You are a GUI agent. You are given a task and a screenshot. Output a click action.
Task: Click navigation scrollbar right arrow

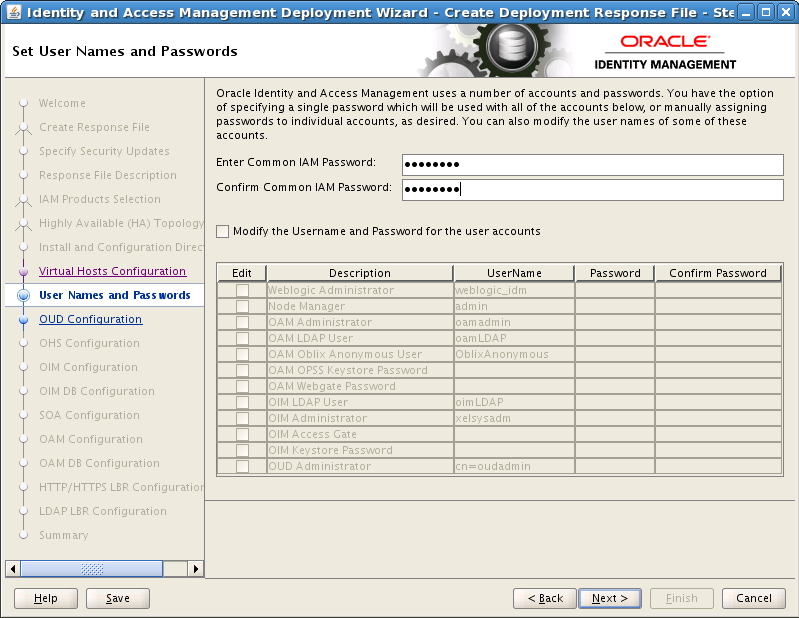click(x=196, y=569)
